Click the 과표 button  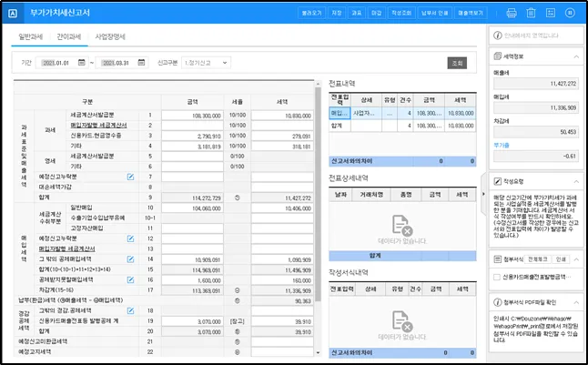click(x=356, y=13)
